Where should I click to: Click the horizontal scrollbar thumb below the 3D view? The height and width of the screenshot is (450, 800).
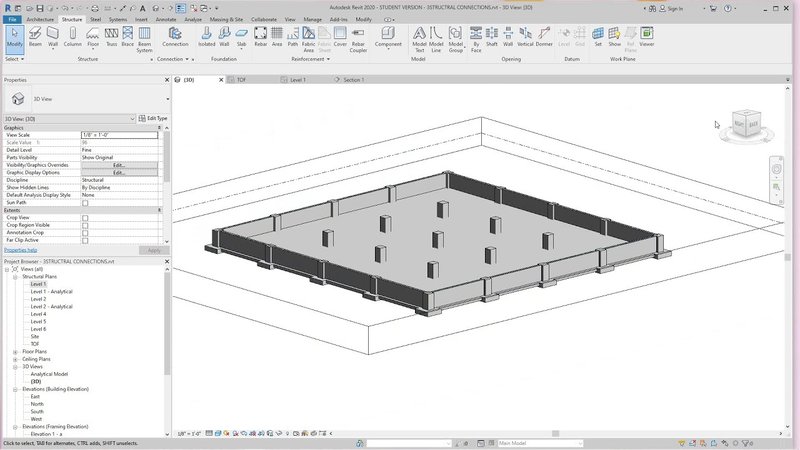[556, 434]
